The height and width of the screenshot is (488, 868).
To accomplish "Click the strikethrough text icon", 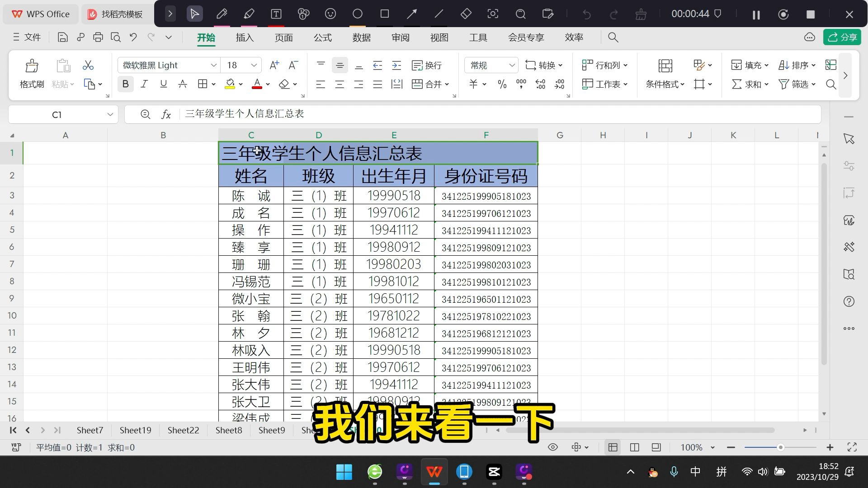I will coord(183,84).
